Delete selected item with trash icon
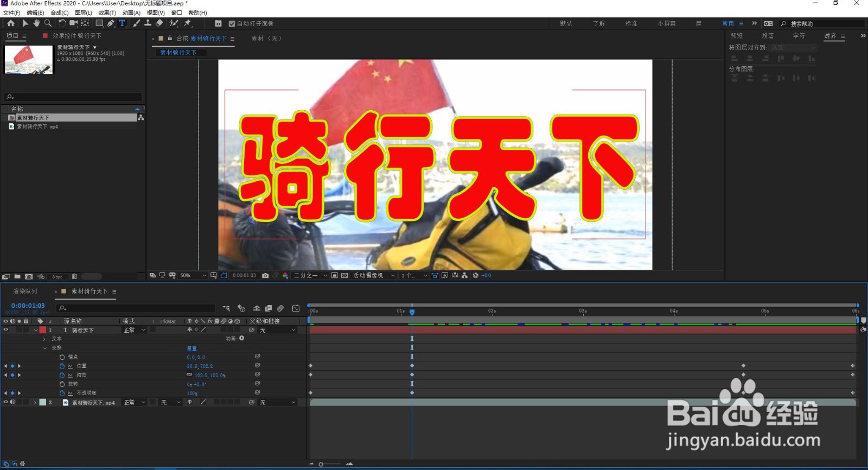The width and height of the screenshot is (868, 470). tap(74, 277)
